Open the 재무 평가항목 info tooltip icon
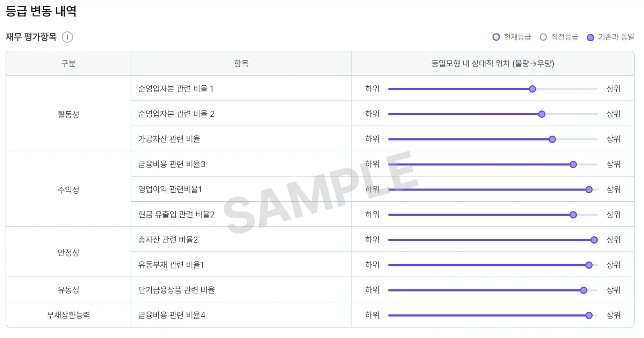The width and height of the screenshot is (644, 338). 68,37
